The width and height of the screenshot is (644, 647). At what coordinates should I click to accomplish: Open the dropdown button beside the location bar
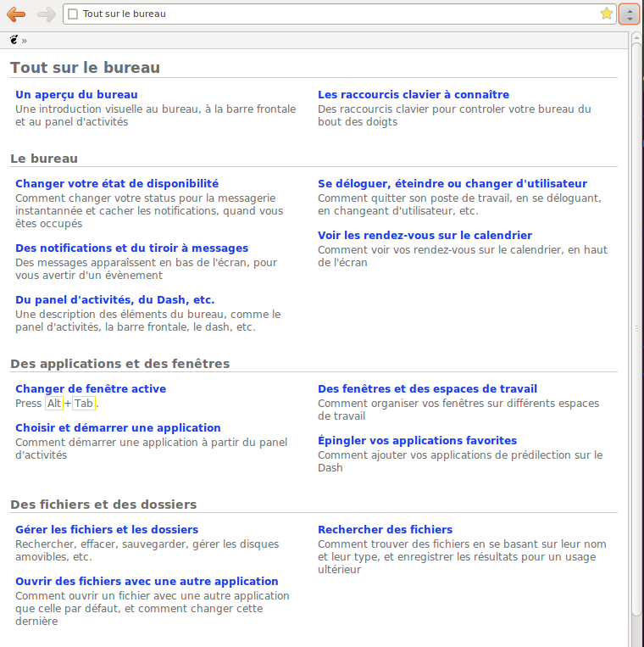click(629, 14)
